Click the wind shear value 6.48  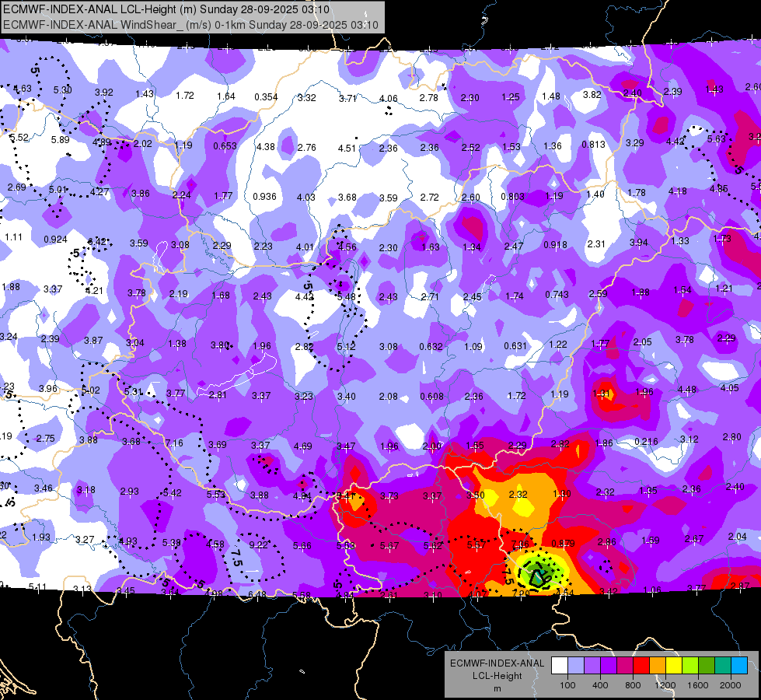(257, 594)
